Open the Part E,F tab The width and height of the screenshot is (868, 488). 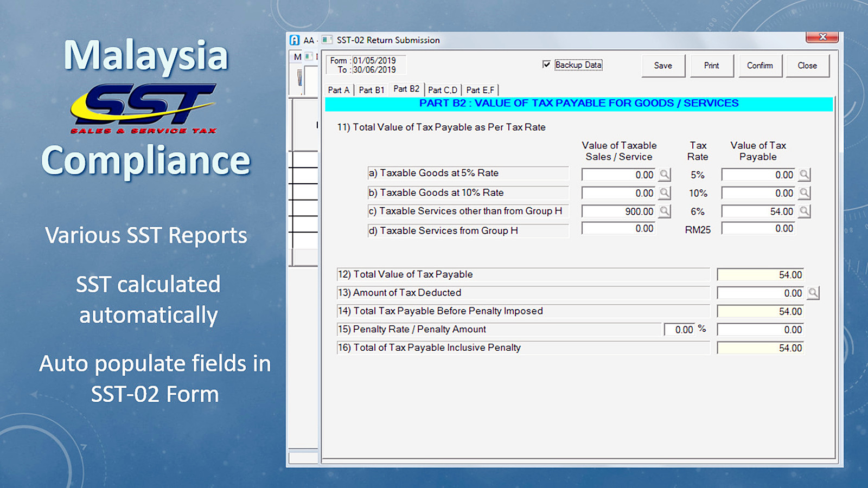[480, 90]
